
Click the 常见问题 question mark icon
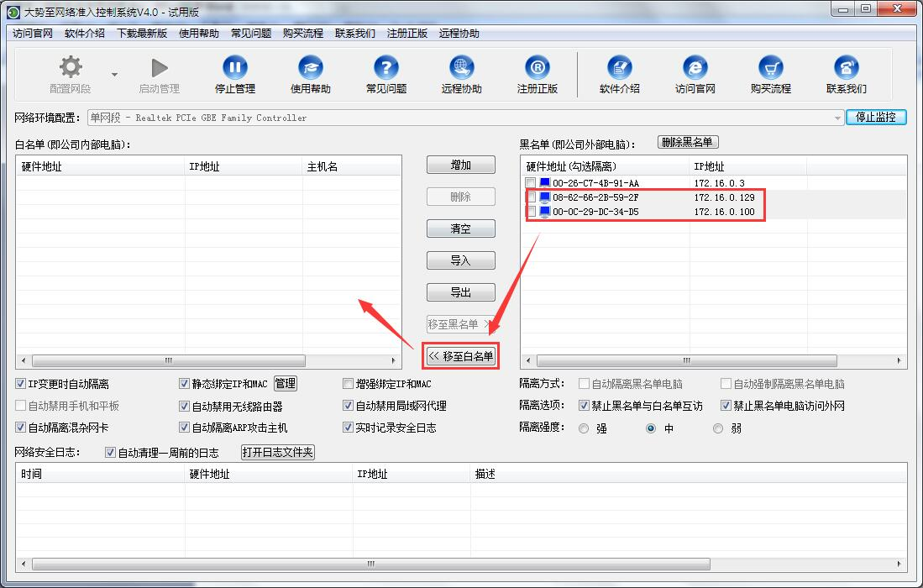385,68
